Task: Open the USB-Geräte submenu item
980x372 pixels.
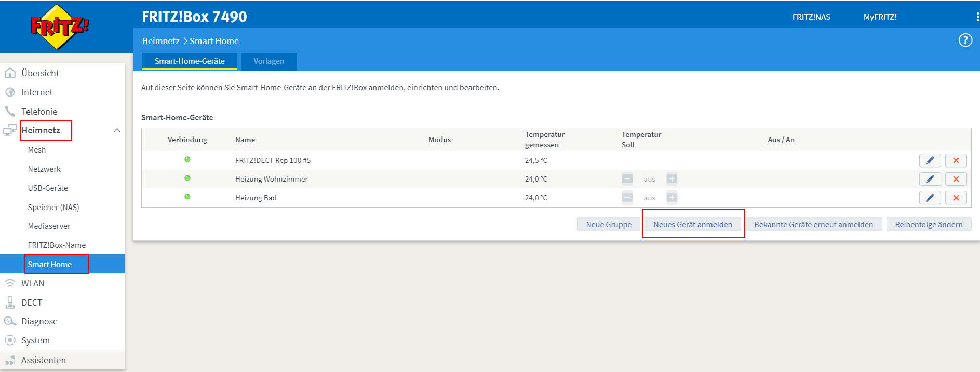Action: [48, 188]
